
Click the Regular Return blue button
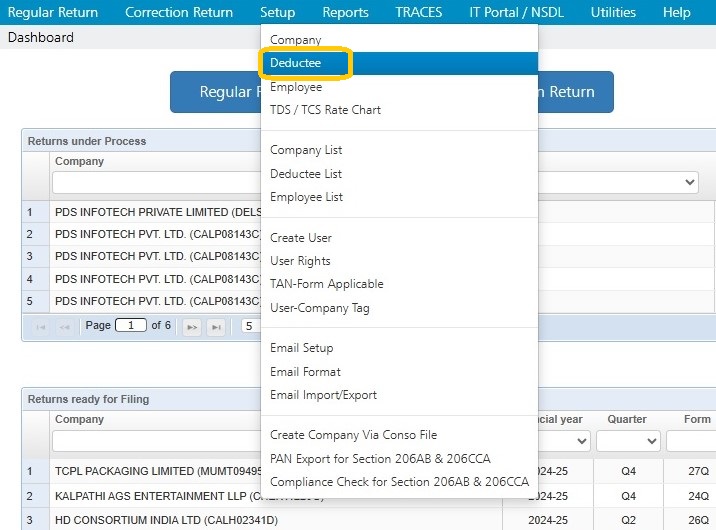[x=216, y=92]
